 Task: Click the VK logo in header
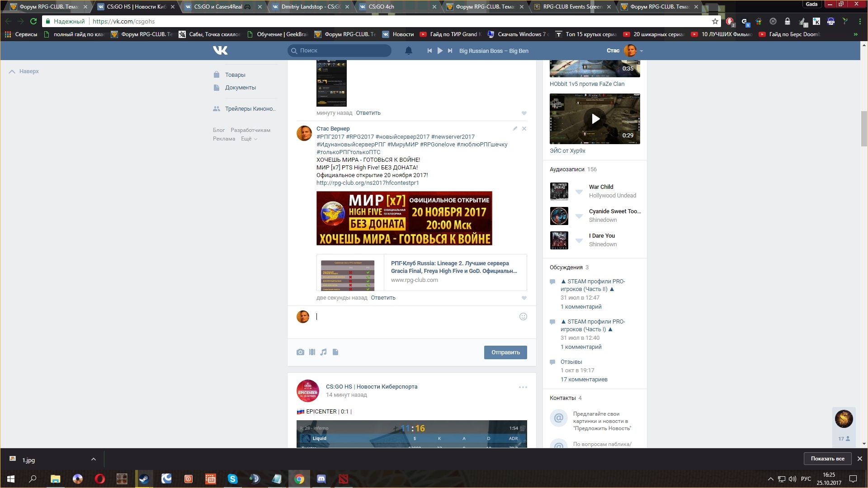pyautogui.click(x=220, y=51)
